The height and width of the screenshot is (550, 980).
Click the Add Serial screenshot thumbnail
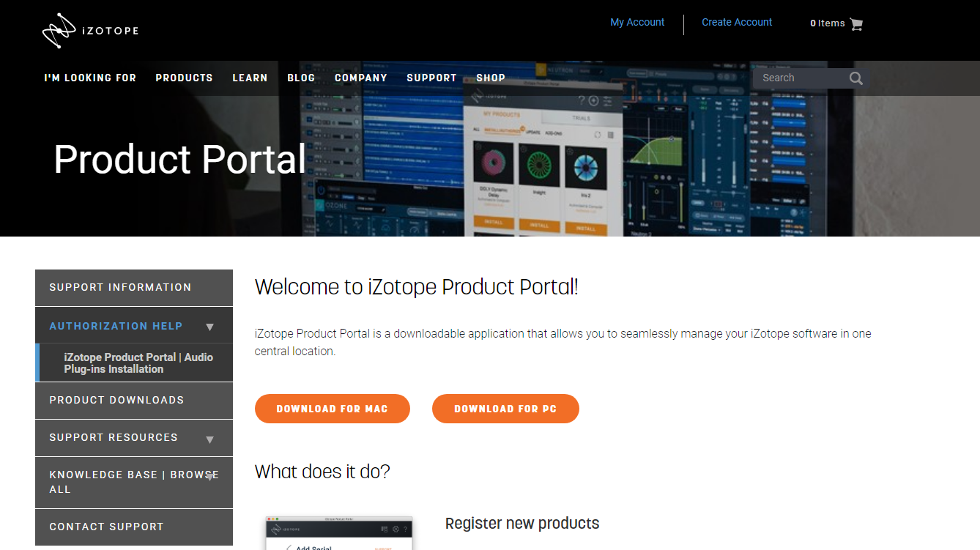[x=339, y=533]
